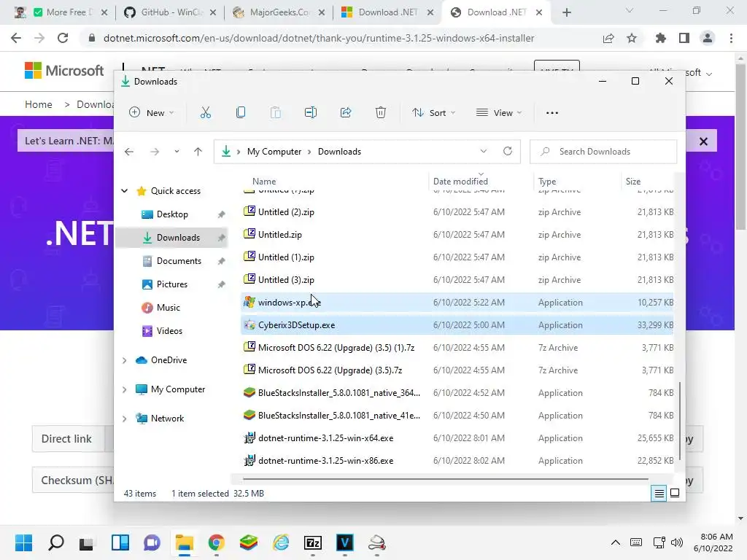747x560 pixels.
Task: Click the file list vertical scrollbar
Action: 680,421
